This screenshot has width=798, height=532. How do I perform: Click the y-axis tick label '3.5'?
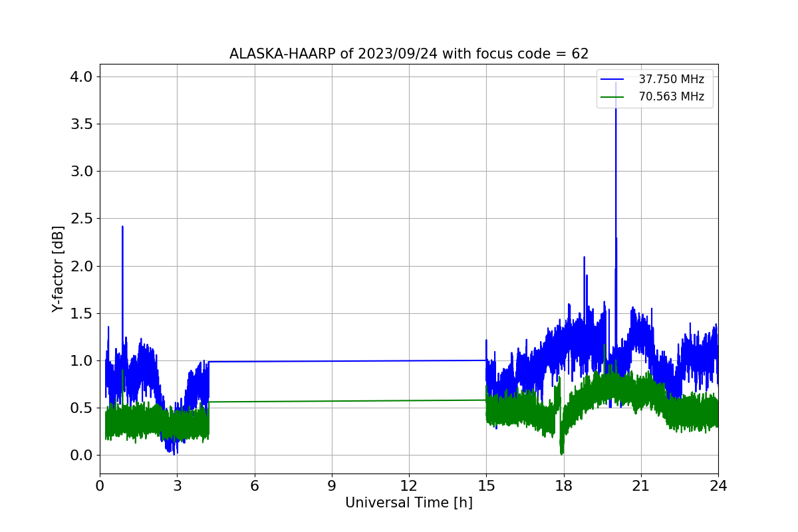(80, 124)
